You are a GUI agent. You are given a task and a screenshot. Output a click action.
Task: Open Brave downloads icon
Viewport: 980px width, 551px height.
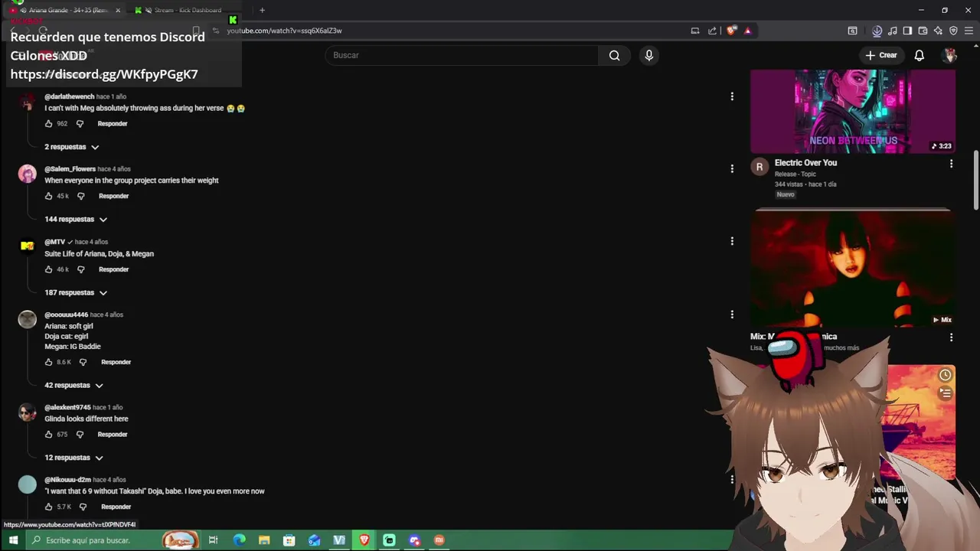(877, 31)
